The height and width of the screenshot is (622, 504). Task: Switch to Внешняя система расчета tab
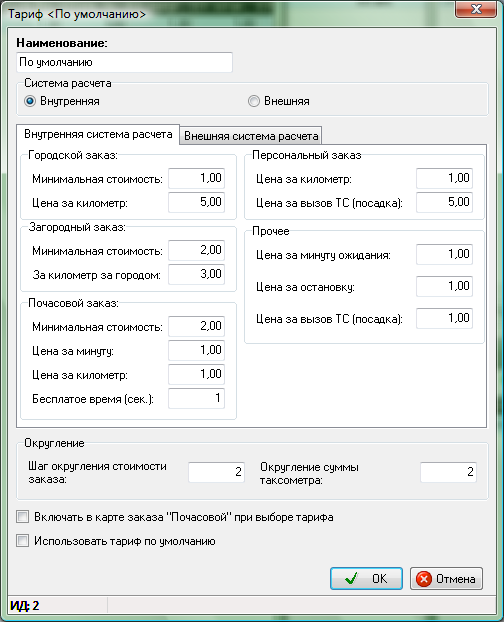(251, 136)
